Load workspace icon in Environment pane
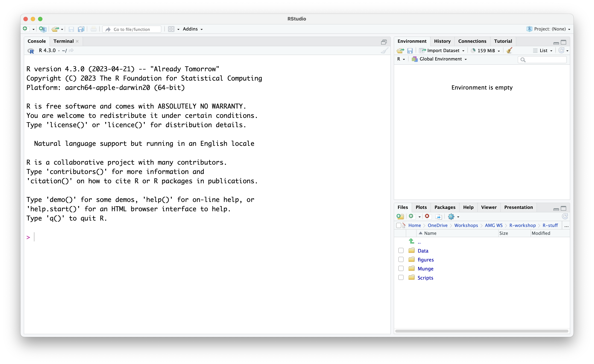 click(400, 51)
